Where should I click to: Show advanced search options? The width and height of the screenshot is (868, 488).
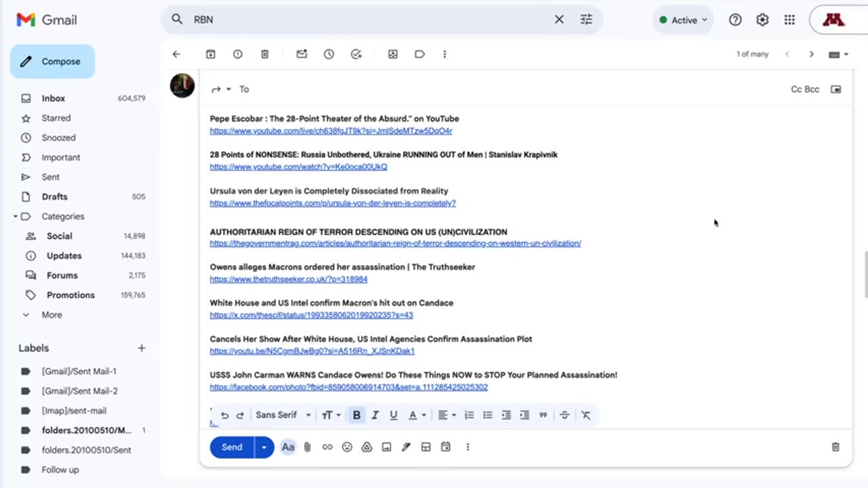(587, 20)
